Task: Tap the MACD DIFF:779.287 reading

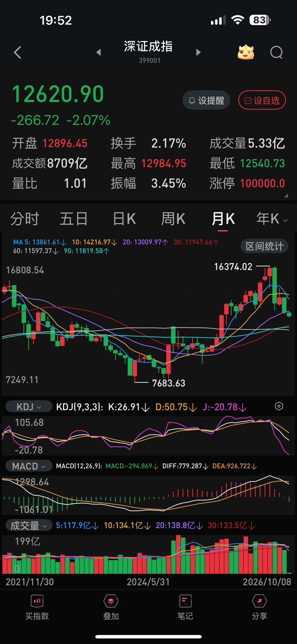Action: 185,466
